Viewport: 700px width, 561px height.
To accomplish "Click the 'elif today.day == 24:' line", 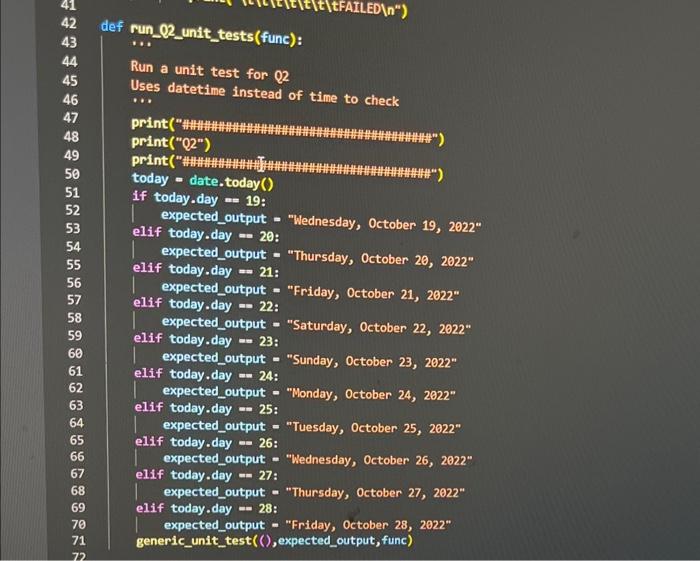I will click(206, 374).
